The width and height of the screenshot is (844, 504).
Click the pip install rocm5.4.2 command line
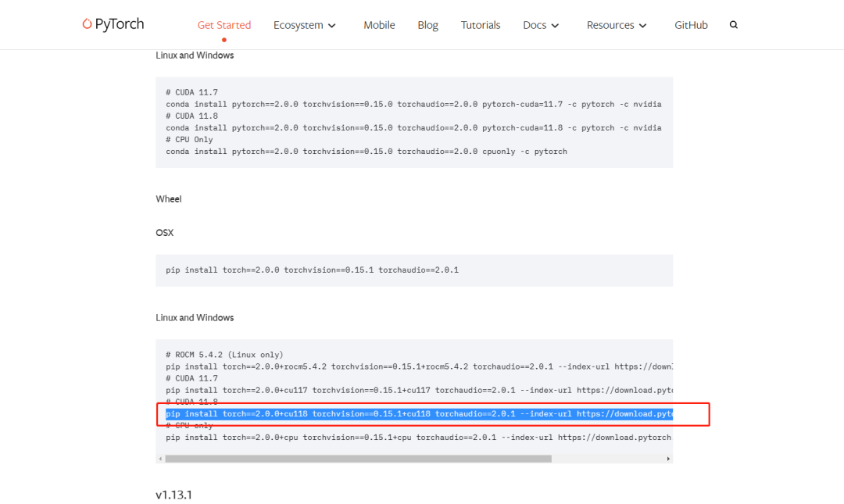(x=420, y=366)
